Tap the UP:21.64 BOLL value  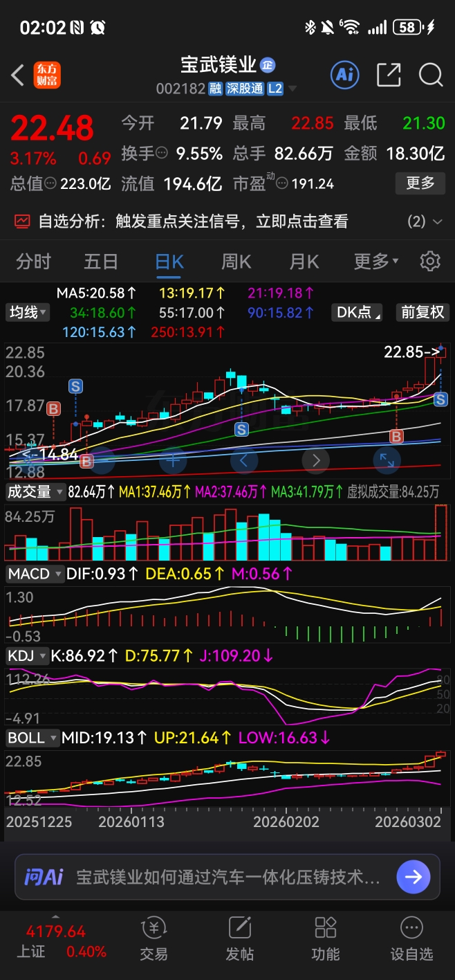(192, 738)
